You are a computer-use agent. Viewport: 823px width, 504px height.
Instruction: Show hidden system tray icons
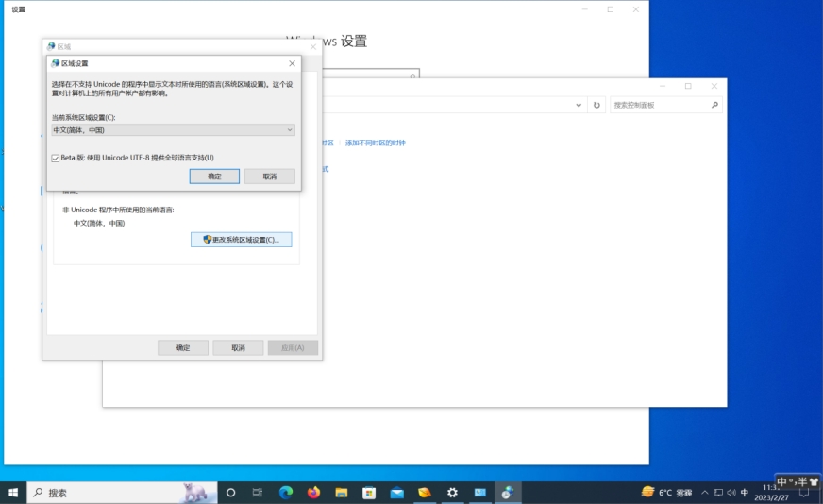pos(705,493)
